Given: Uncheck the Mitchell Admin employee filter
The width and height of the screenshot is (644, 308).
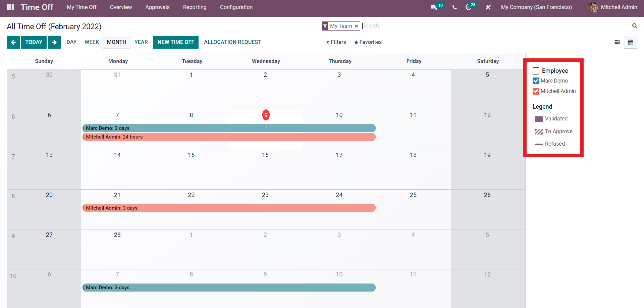Looking at the screenshot, I should (536, 91).
